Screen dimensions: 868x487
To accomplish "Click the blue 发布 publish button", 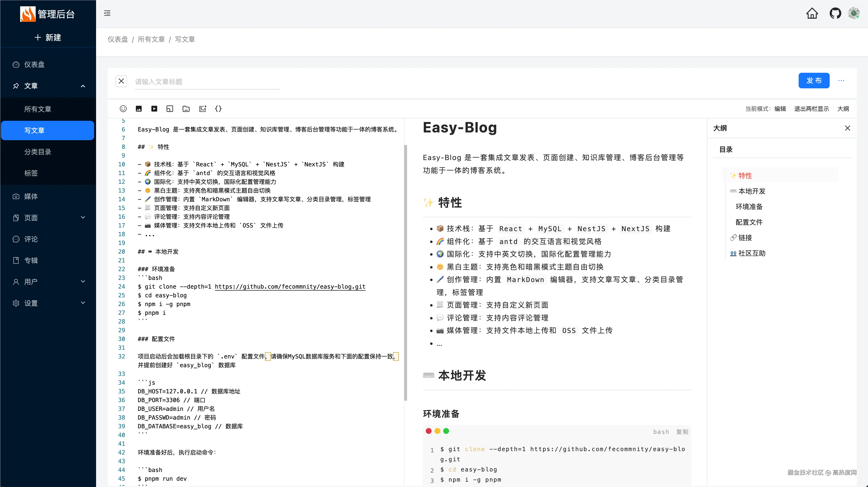I will (814, 81).
